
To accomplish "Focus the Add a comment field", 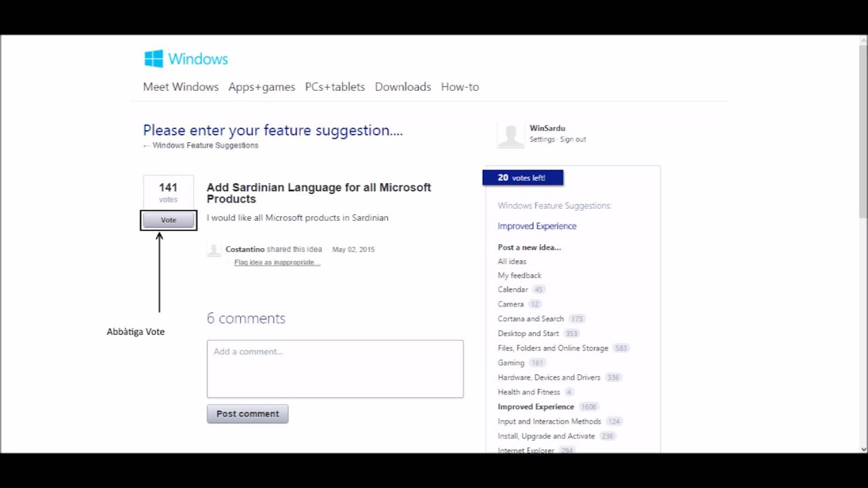I will (335, 369).
